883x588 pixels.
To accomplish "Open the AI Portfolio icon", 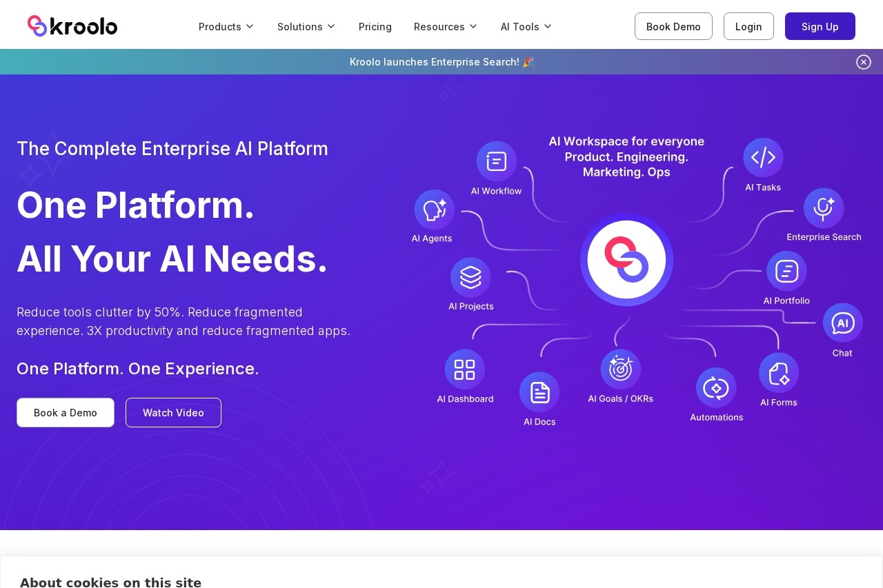I will (x=786, y=271).
